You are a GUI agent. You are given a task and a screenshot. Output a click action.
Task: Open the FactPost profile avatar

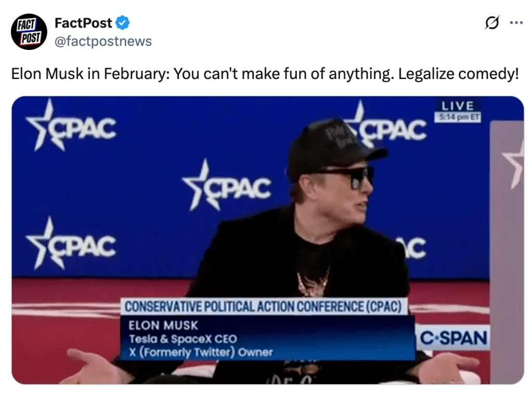29,32
